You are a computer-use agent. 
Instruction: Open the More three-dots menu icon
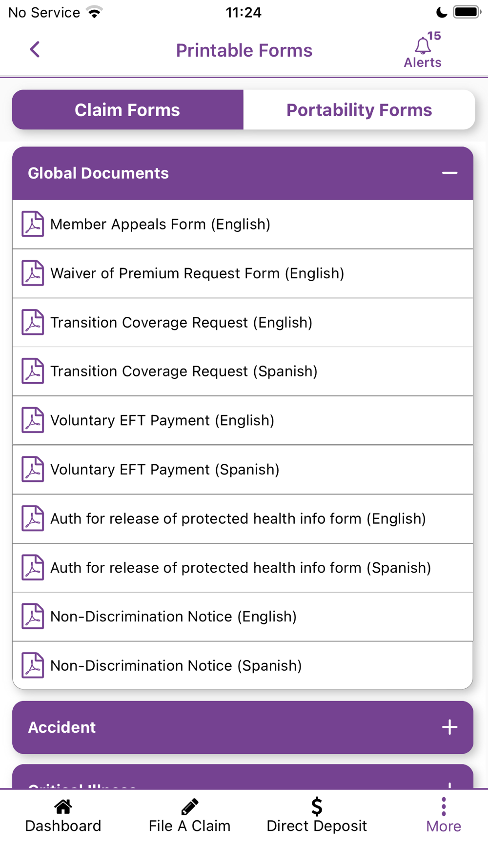click(444, 806)
